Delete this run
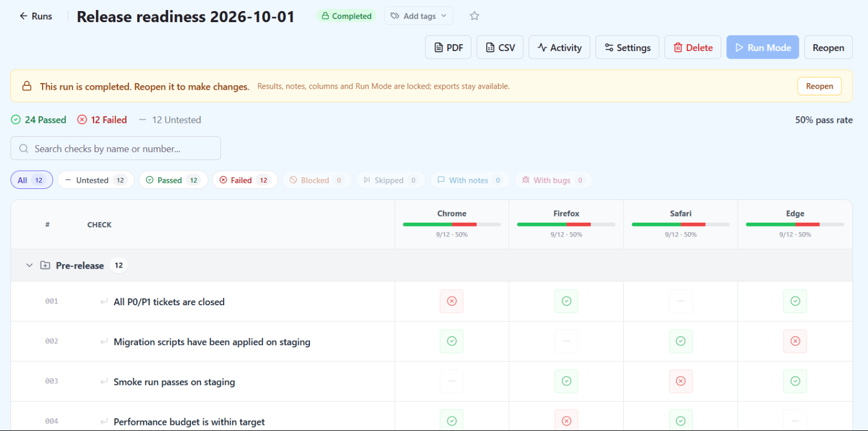 [693, 47]
